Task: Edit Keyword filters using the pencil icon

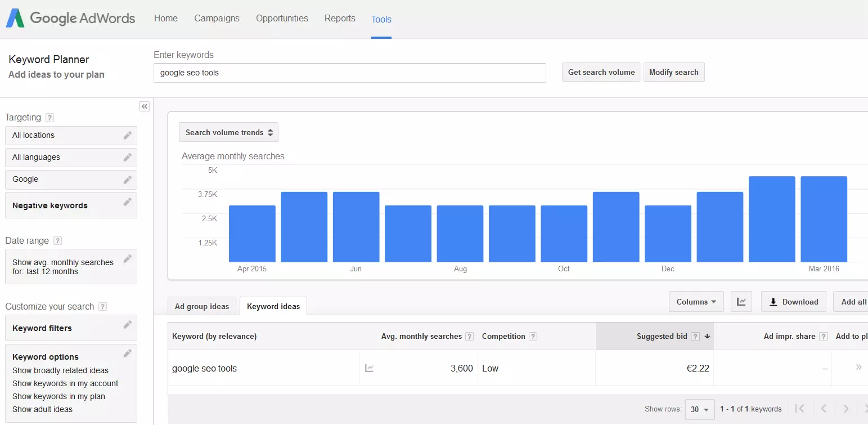Action: point(128,324)
